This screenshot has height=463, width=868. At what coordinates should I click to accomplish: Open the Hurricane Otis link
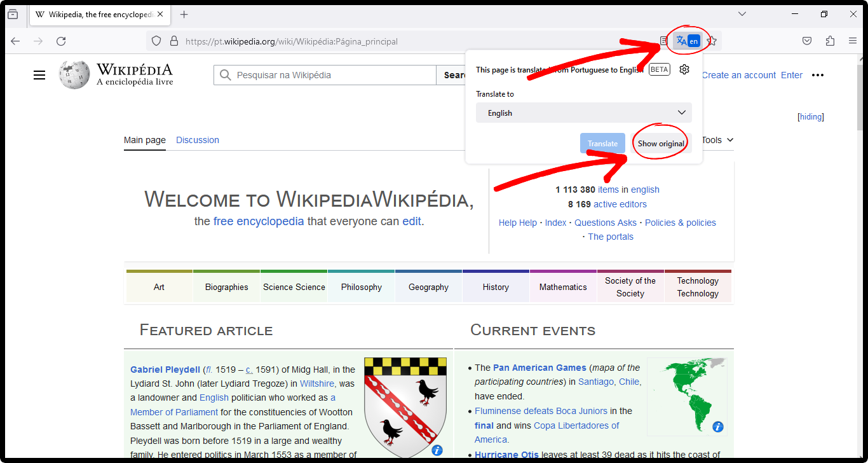(506, 455)
